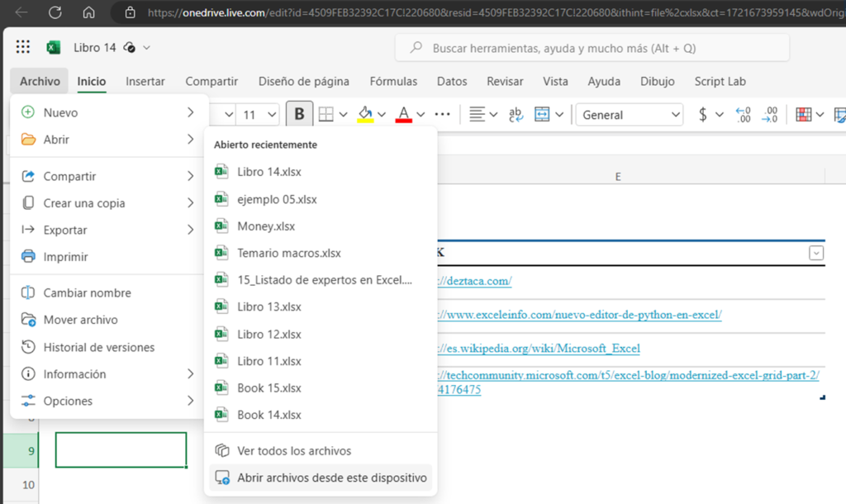Open recent file ejemplo 05.xlsx
This screenshot has width=846, height=504.
(321, 199)
